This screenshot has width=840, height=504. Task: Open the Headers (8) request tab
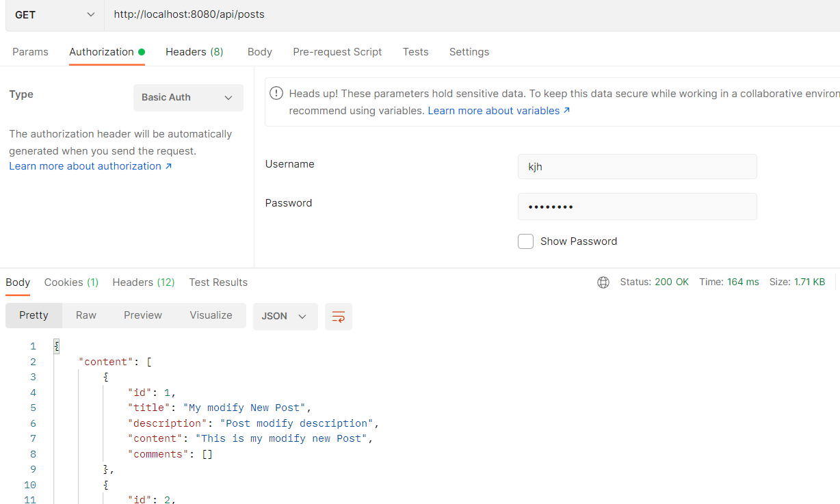(x=194, y=52)
